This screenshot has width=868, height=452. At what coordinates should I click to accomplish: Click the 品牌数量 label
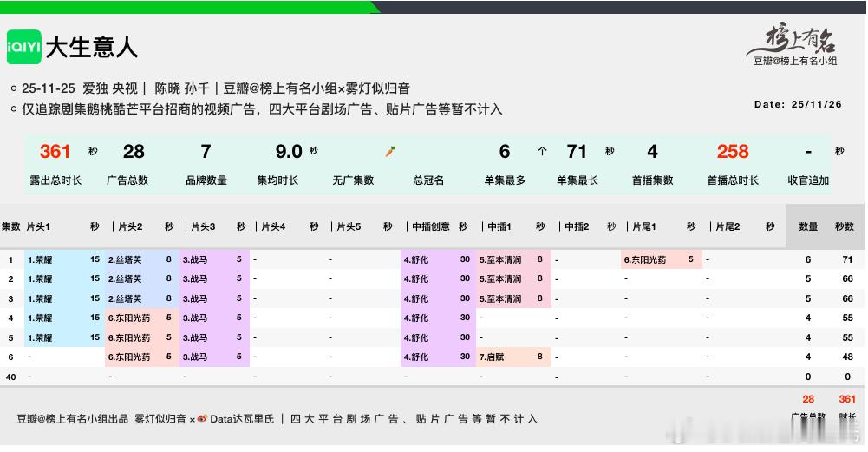[x=206, y=180]
